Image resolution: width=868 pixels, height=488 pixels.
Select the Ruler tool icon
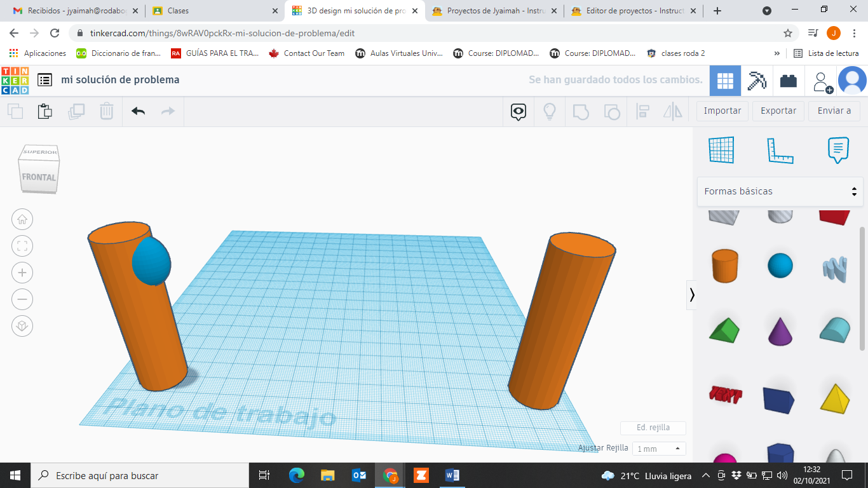click(780, 150)
